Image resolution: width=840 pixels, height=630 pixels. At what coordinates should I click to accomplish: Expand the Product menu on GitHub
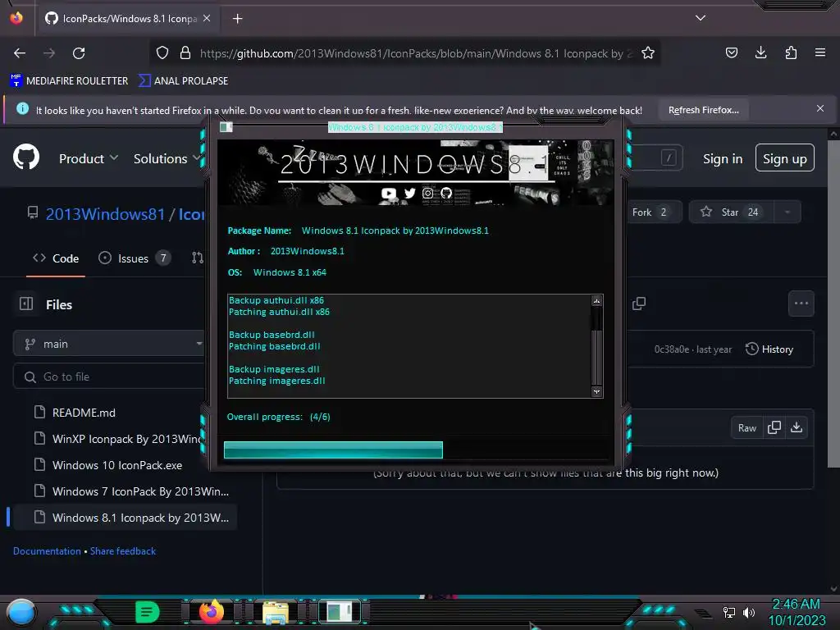point(89,158)
